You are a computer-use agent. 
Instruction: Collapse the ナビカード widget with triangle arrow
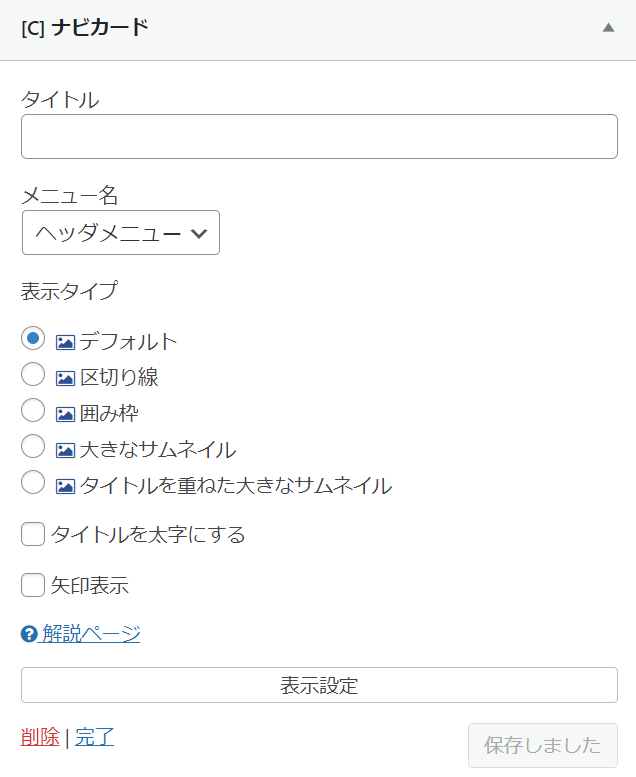(608, 28)
